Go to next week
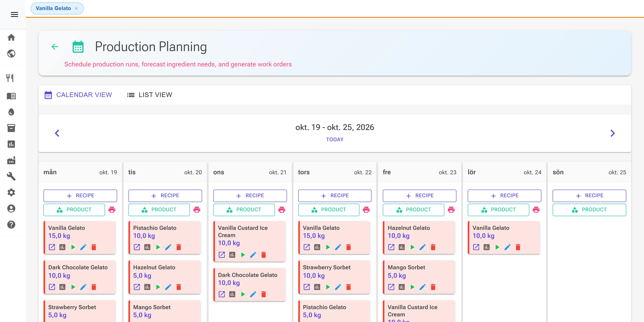This screenshot has height=322, width=644. pyautogui.click(x=612, y=133)
